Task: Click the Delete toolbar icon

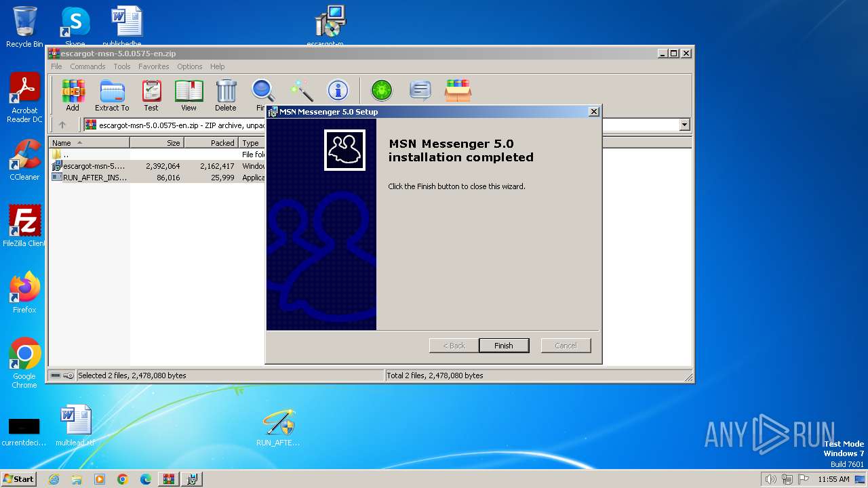Action: point(226,96)
